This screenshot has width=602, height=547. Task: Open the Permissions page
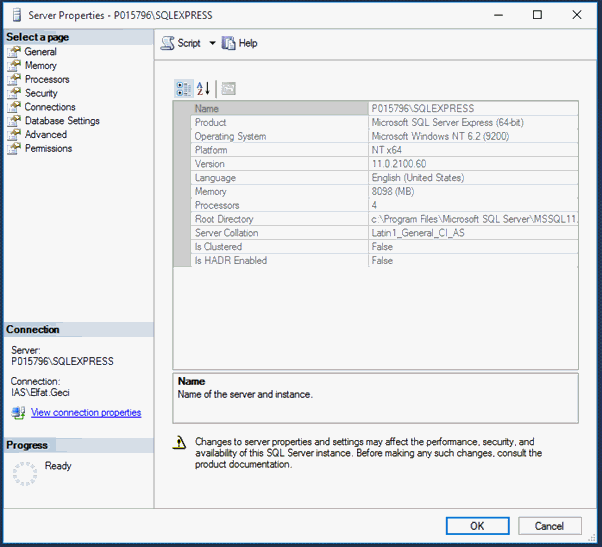click(x=48, y=148)
